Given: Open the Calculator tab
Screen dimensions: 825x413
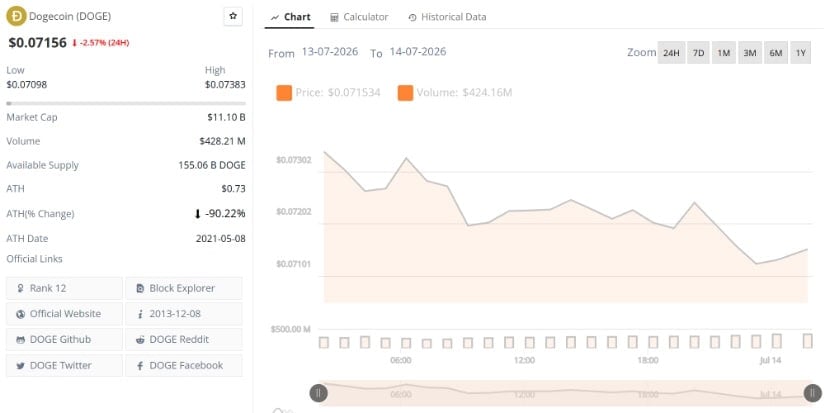Looking at the screenshot, I should 359,17.
